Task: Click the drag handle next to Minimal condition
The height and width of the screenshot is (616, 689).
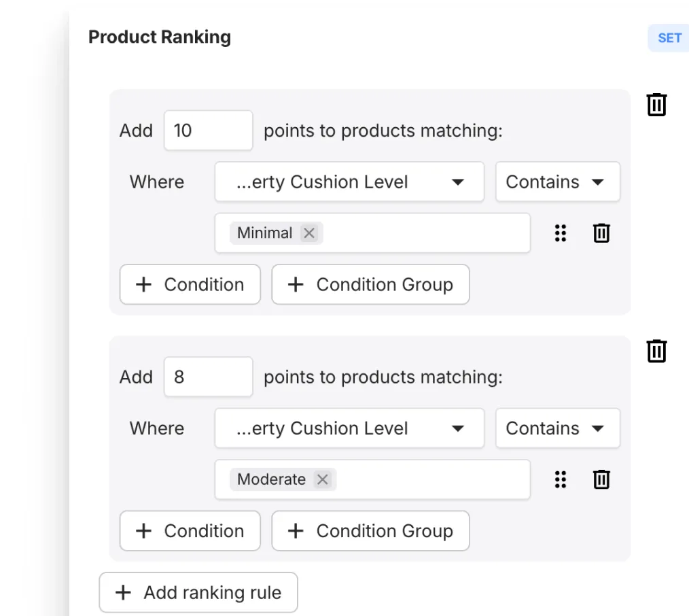Action: coord(561,233)
